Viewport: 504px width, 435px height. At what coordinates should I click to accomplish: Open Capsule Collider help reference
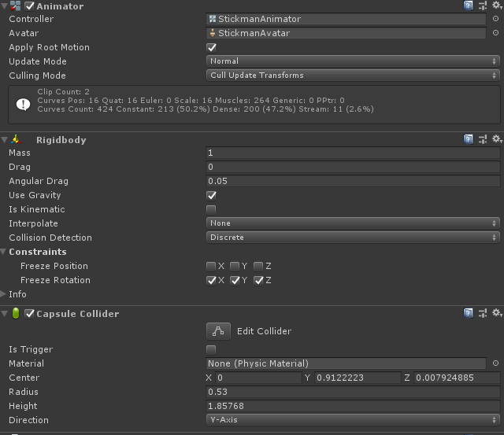click(x=468, y=313)
